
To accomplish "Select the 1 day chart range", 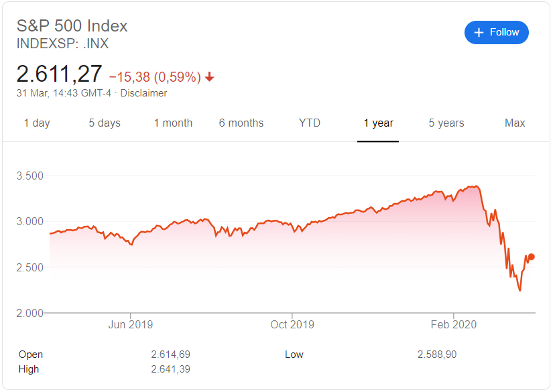I will click(37, 123).
